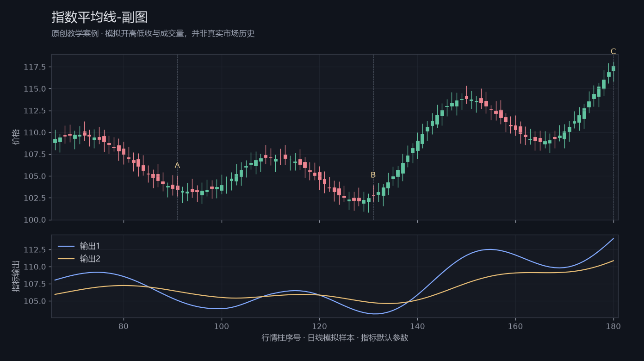Click the last green candlestick below marker C
This screenshot has height=361, width=644.
(613, 68)
